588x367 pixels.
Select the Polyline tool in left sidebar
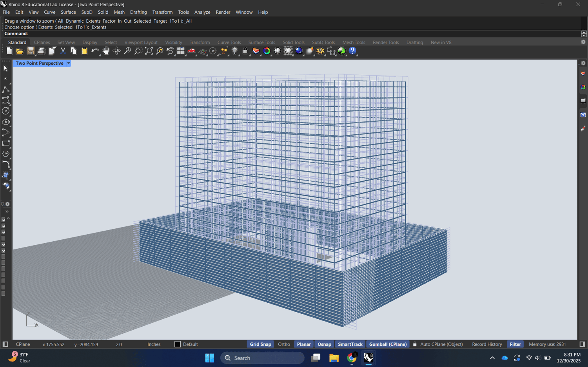click(x=6, y=90)
